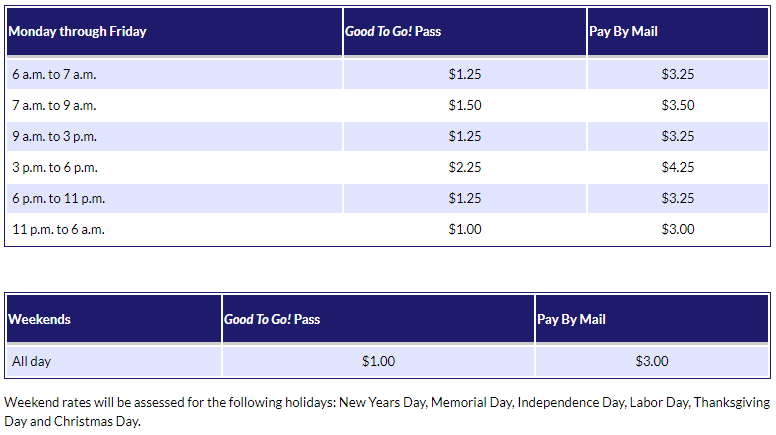Select the weekend $3.00 Pay By Mail rate
776x435 pixels.
pyautogui.click(x=652, y=361)
